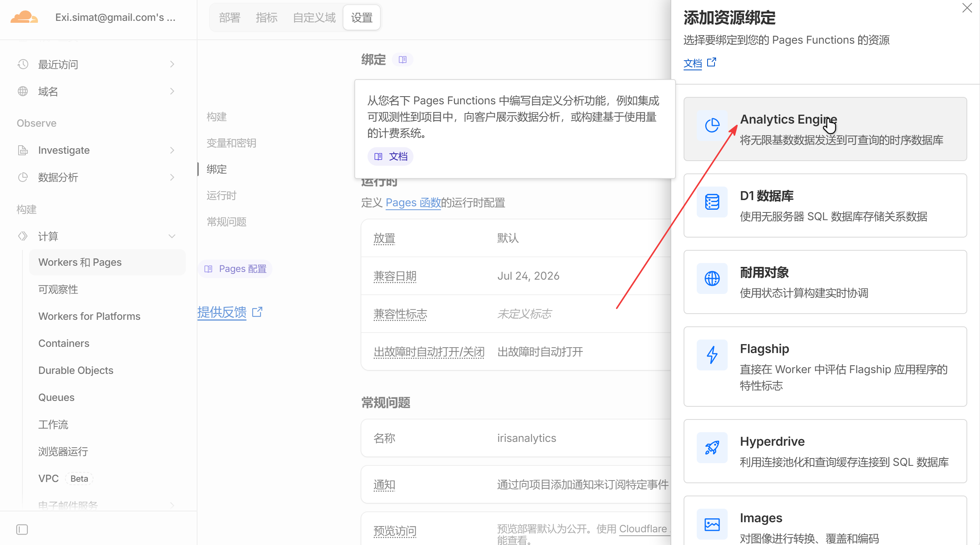
Task: Click the 耐用对象 globe icon
Action: 712,278
